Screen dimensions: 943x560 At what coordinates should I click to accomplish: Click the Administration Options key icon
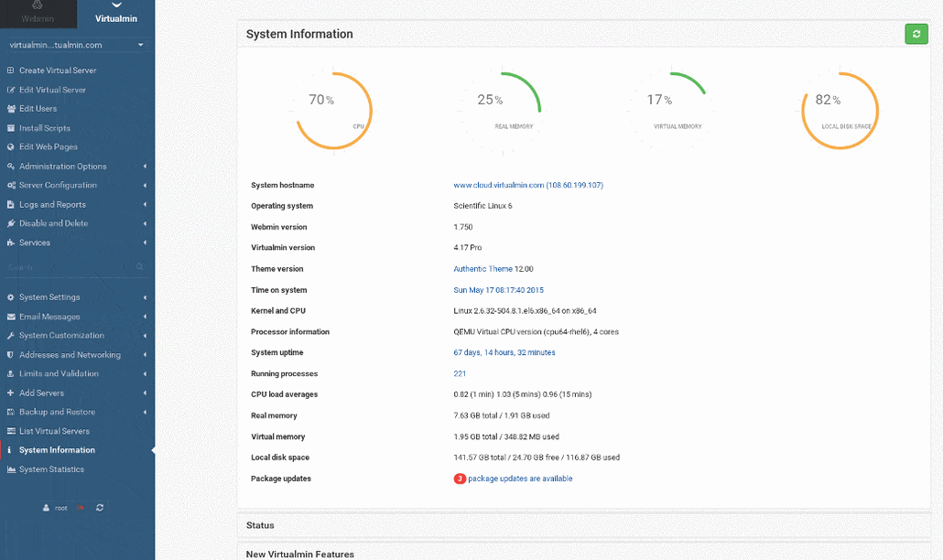point(10,166)
